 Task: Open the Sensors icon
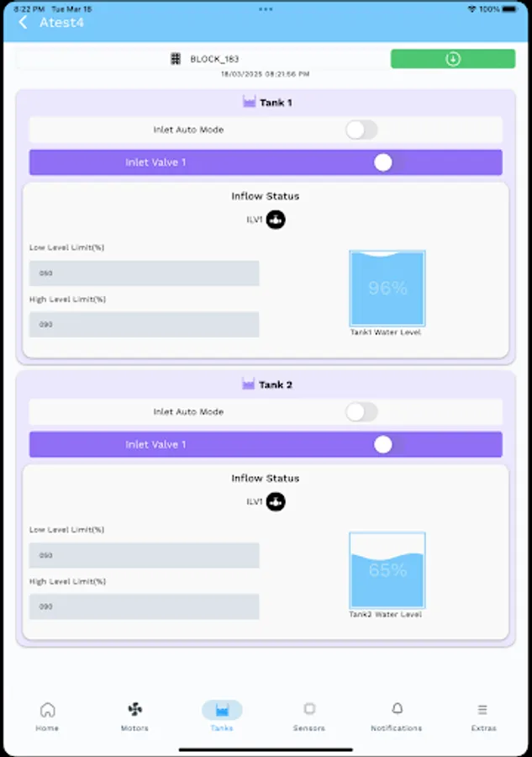tap(309, 711)
